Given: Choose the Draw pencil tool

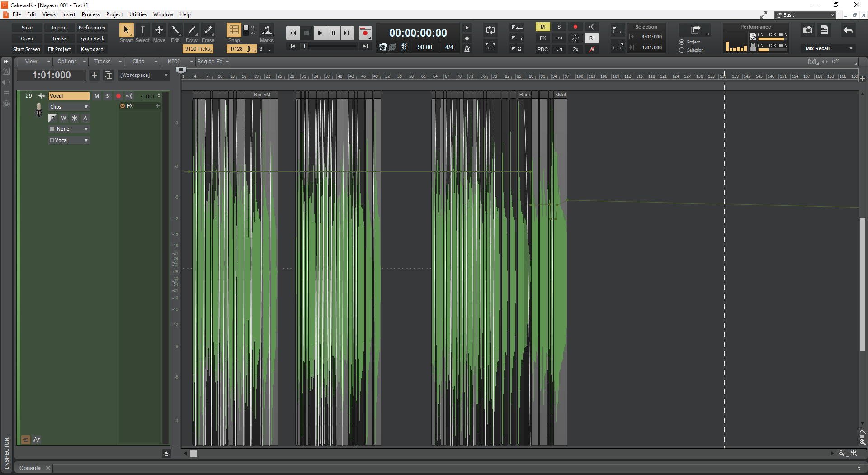Looking at the screenshot, I should pos(192,30).
